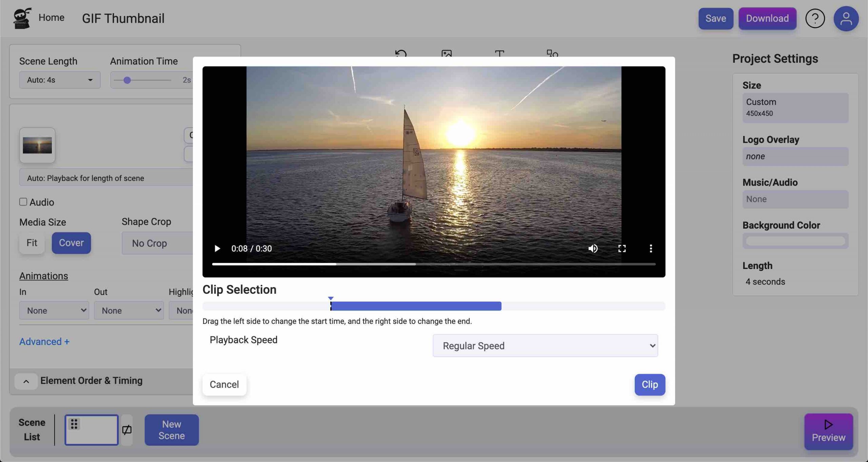
Task: Click the text tool icon in toolbar
Action: pos(499,54)
